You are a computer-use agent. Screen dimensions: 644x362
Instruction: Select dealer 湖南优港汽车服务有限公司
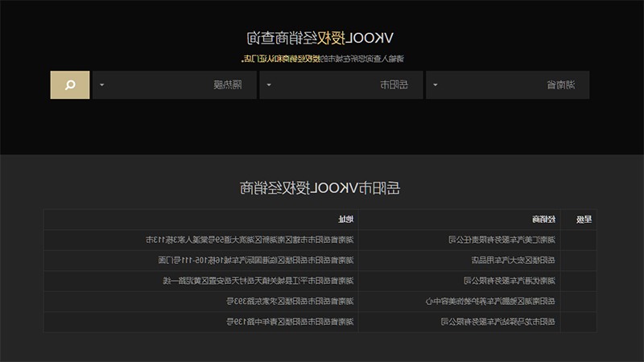(x=510, y=281)
